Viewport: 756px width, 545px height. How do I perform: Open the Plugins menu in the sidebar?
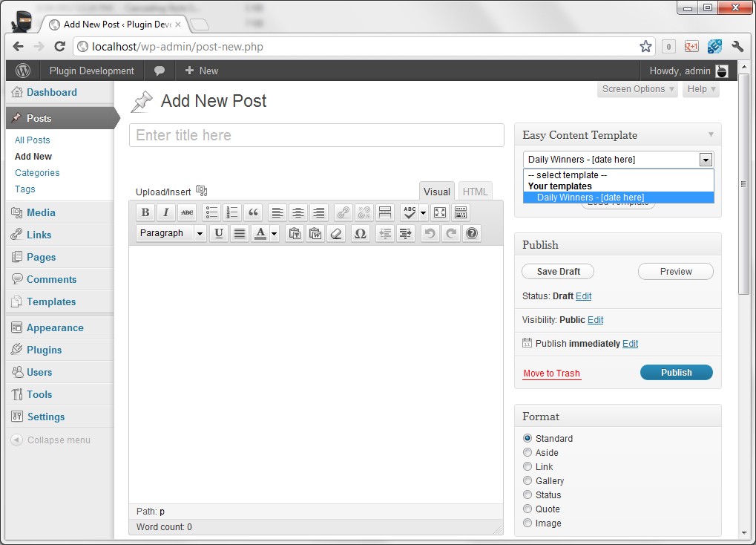pyautogui.click(x=44, y=350)
